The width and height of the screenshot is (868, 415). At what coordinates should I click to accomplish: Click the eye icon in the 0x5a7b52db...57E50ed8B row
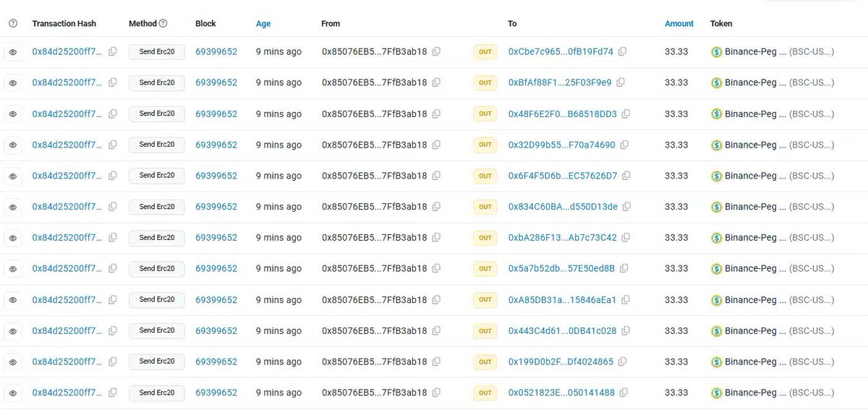tap(13, 269)
